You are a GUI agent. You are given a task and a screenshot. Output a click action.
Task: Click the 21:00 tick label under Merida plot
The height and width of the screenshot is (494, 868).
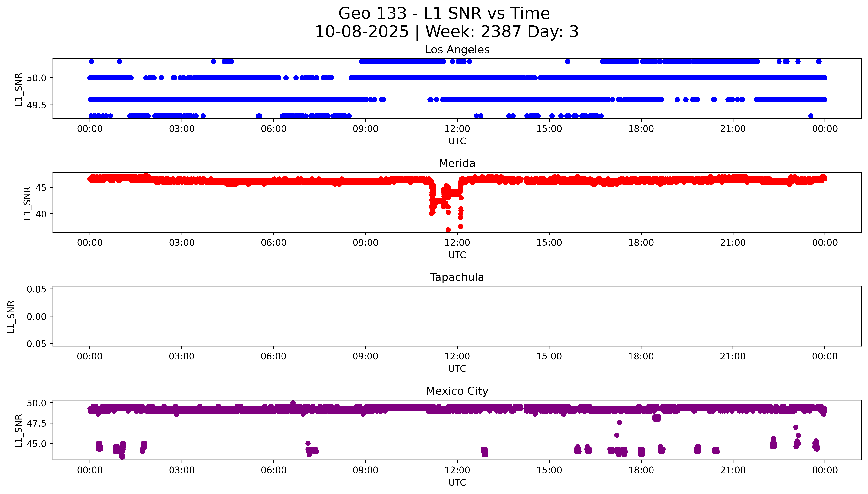(733, 243)
